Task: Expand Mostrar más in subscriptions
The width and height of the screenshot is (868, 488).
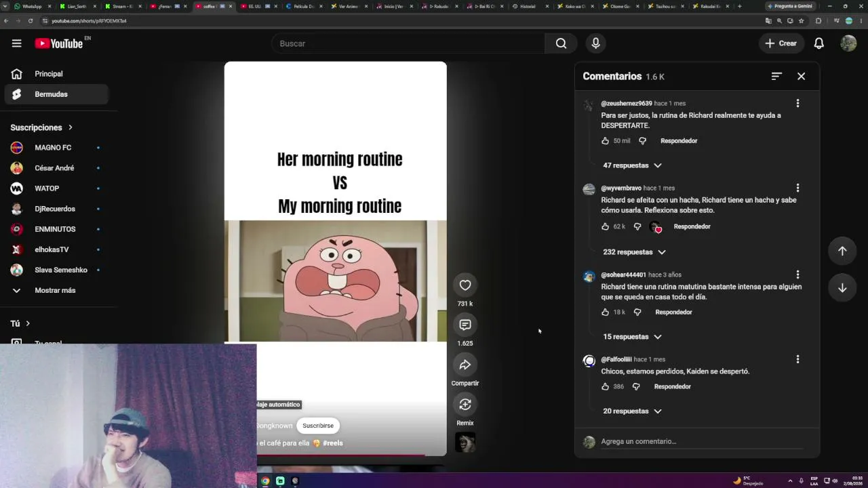Action: coord(54,290)
